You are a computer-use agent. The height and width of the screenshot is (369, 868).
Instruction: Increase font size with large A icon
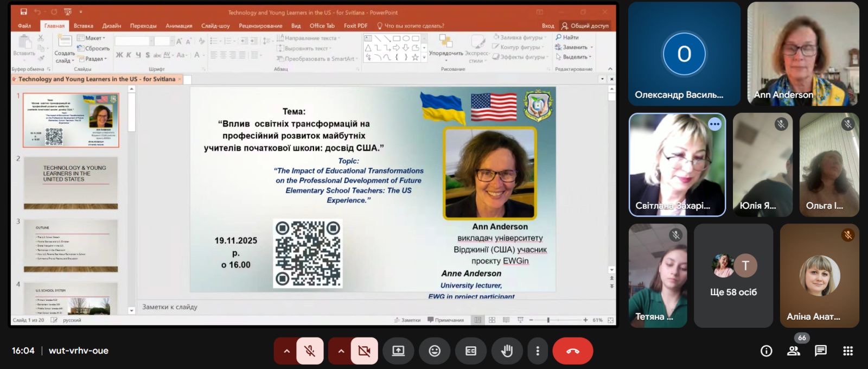coord(180,41)
